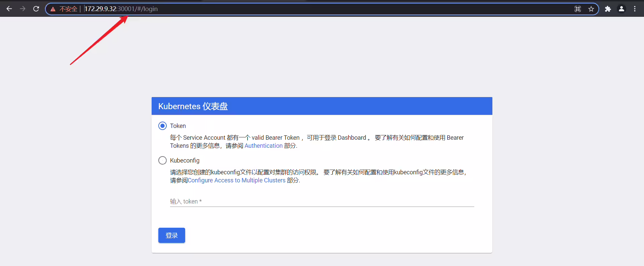The image size is (644, 266).
Task: Click the address bar URL text
Action: pos(121,9)
